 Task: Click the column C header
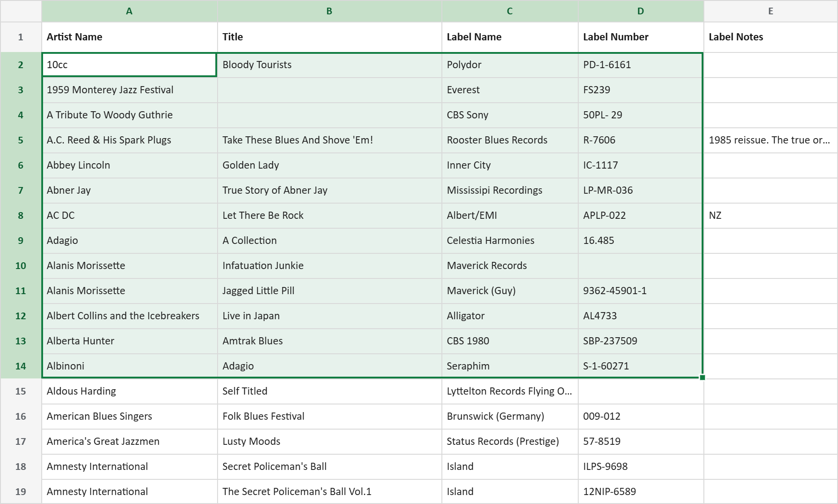(510, 11)
